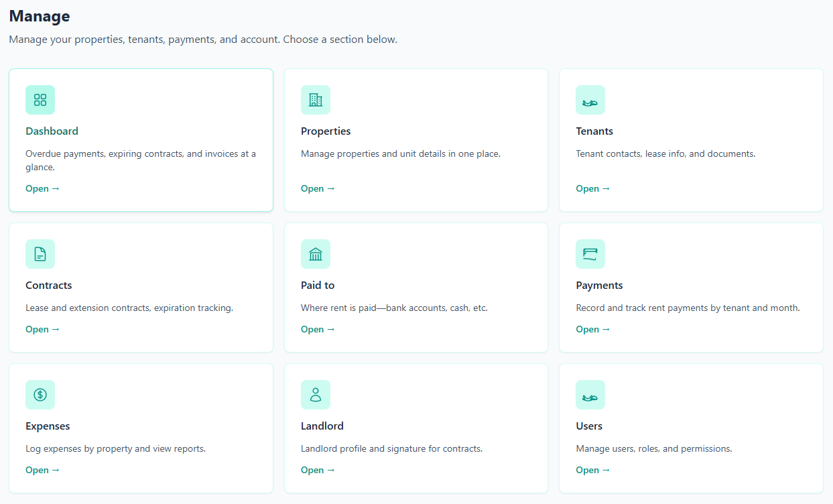Select the Payments card title
The image size is (833, 504).
coord(599,286)
